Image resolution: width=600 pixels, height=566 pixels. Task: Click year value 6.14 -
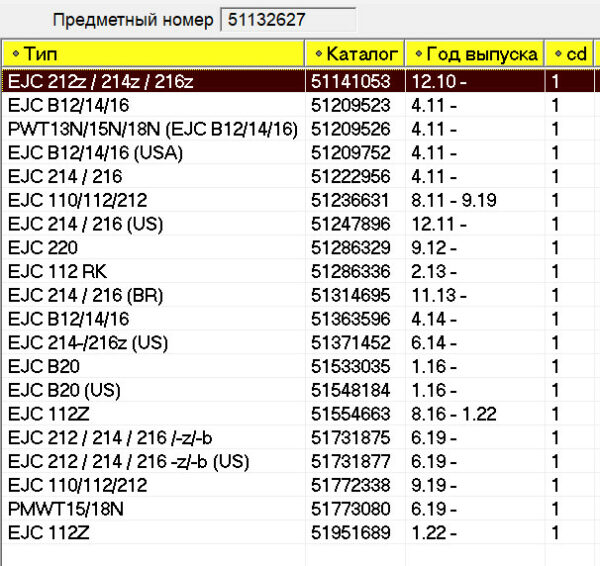[x=434, y=343]
